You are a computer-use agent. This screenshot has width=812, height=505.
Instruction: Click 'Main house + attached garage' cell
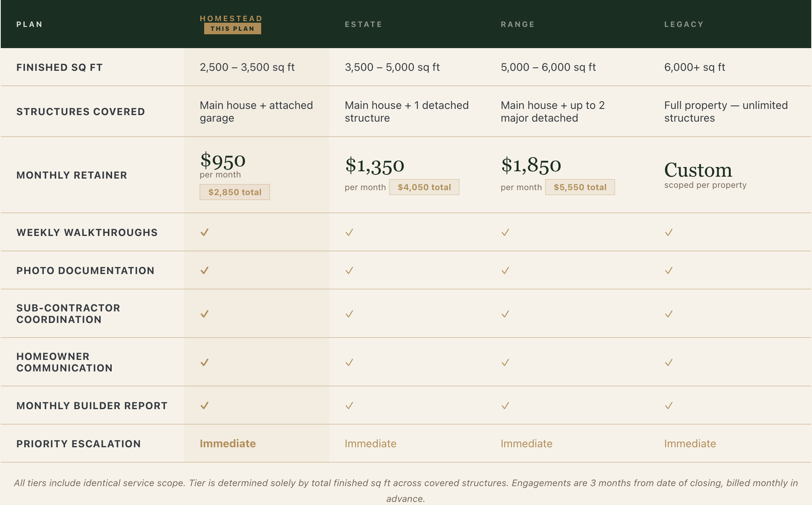pos(256,112)
